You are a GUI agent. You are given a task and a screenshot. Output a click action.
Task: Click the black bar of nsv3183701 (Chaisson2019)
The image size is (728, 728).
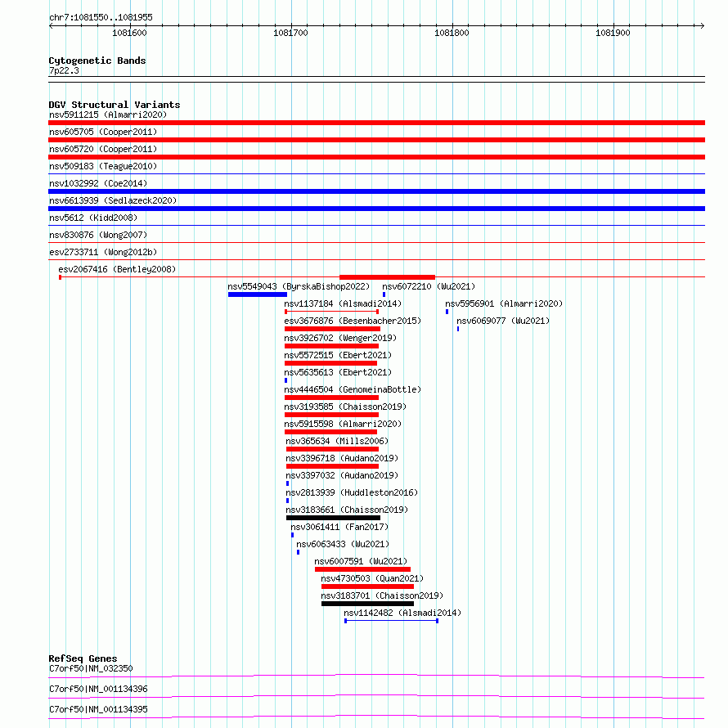[367, 604]
